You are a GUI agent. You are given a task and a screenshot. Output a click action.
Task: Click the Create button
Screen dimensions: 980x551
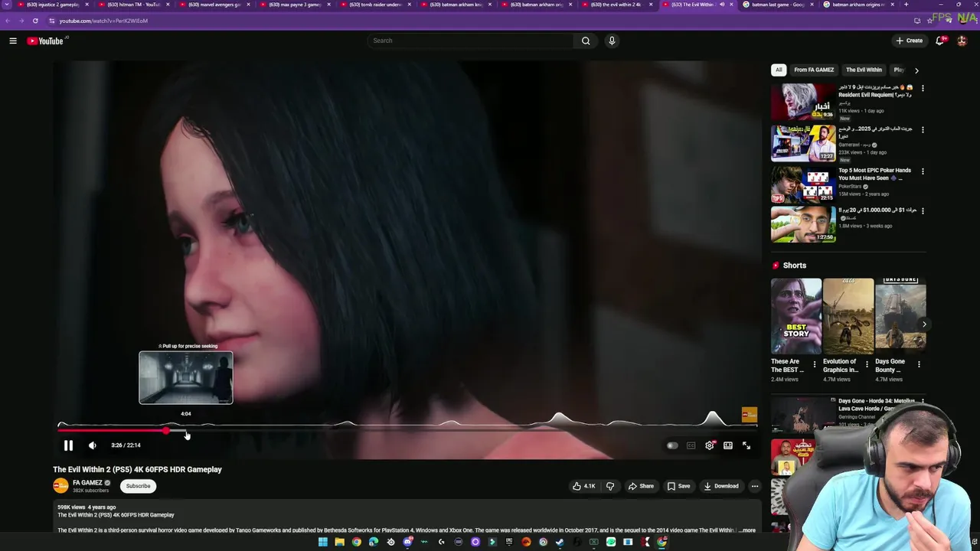[x=909, y=41]
